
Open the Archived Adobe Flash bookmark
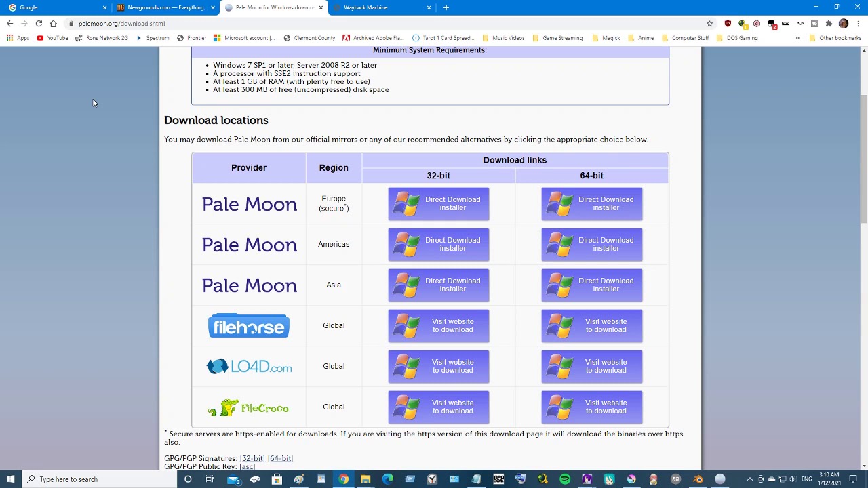click(373, 38)
